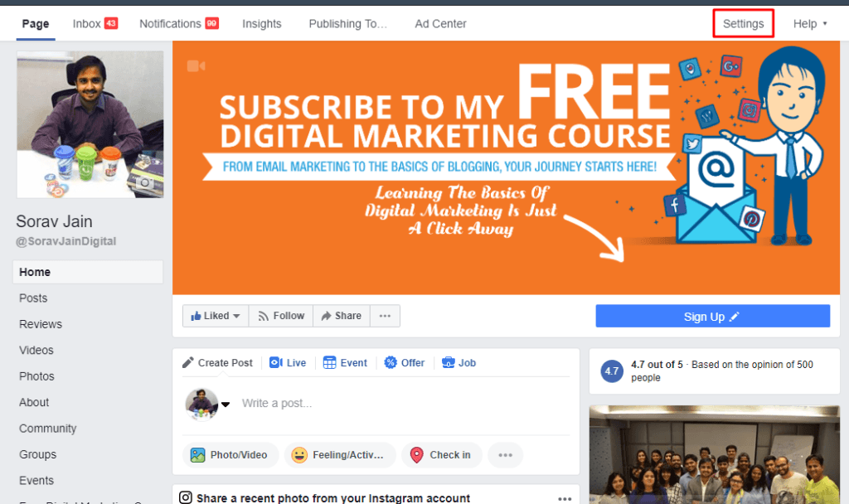Screen dimensions: 849x504
Task: Add Photo/Video to post
Action: [230, 455]
